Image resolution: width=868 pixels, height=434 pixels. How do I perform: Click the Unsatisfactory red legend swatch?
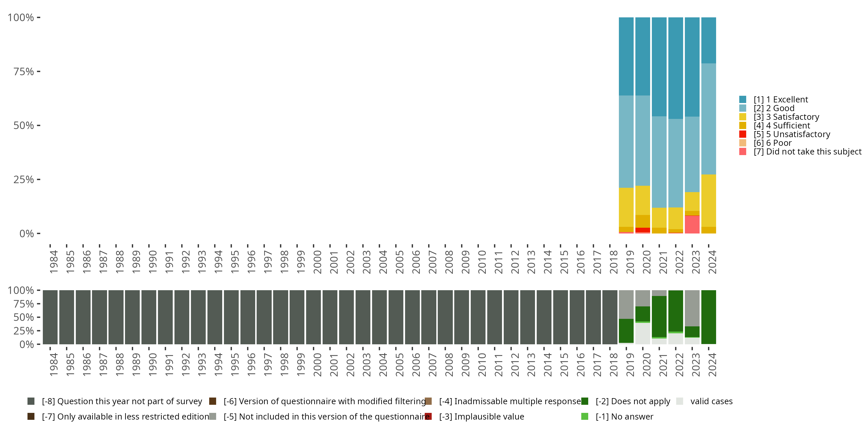point(743,134)
